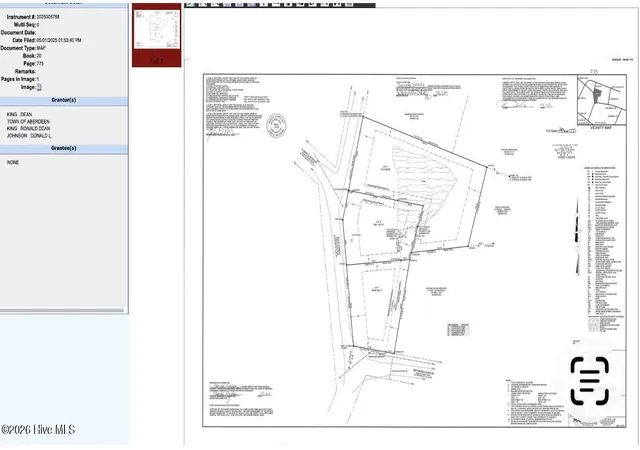Select grantor KING RONALD DEAN

(28, 129)
